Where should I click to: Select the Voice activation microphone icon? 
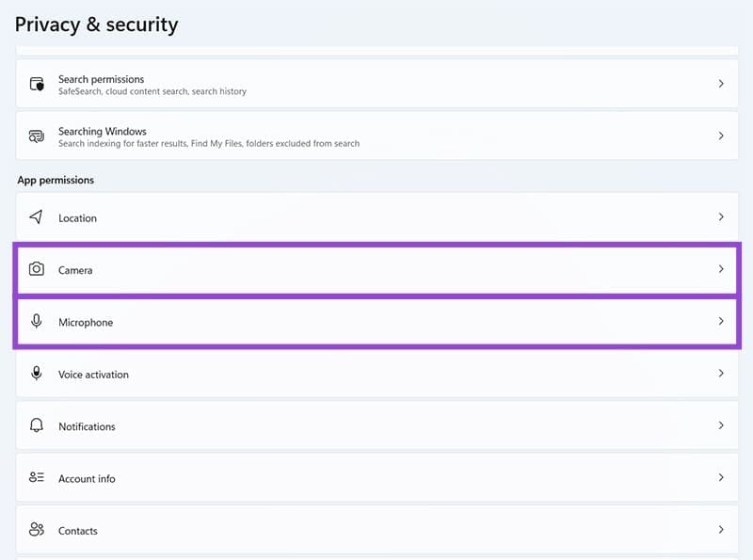point(37,374)
